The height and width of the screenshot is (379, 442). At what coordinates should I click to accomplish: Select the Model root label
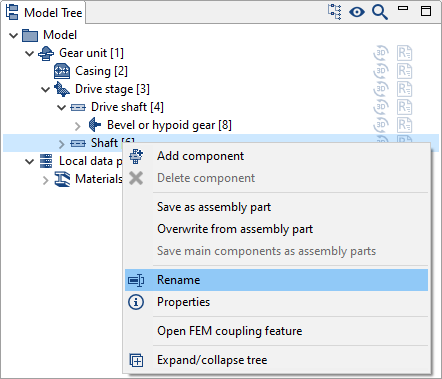pos(60,35)
